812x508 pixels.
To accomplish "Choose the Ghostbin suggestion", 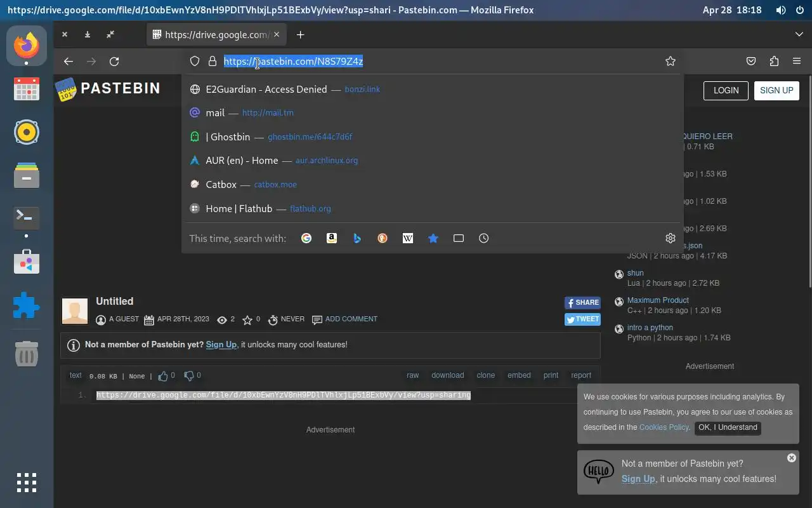I will pyautogui.click(x=433, y=137).
